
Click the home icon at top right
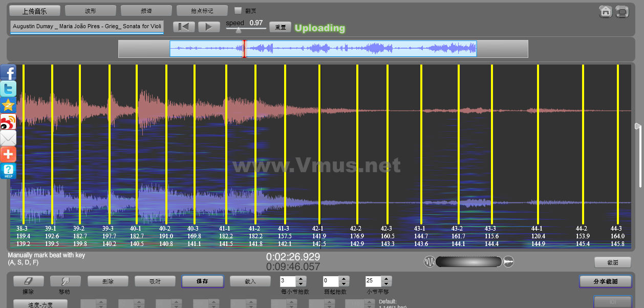coord(606,11)
